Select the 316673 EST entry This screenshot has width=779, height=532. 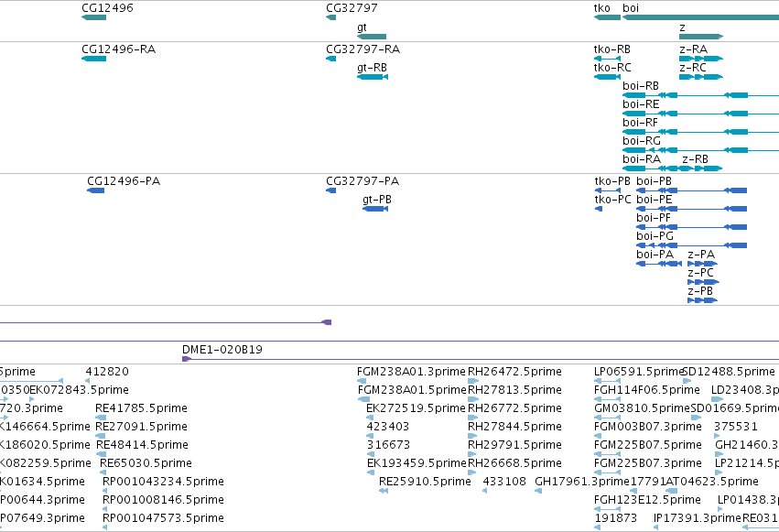370,454
